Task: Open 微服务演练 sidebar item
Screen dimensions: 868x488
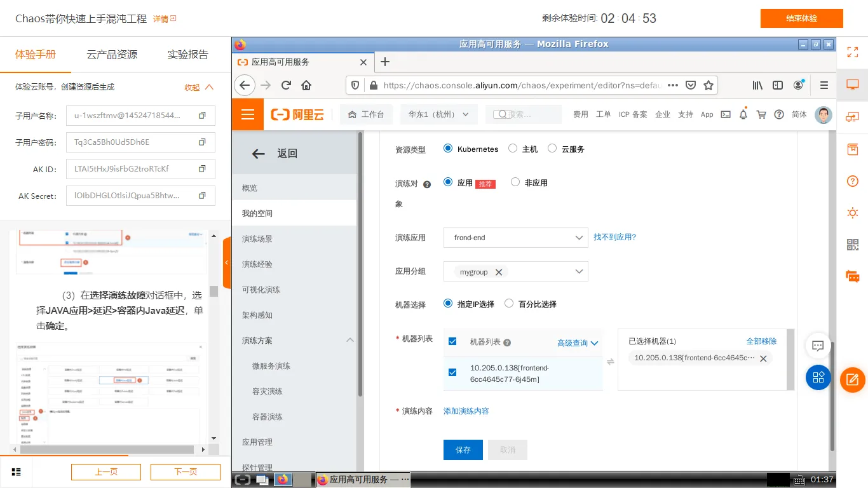Action: click(x=294, y=366)
